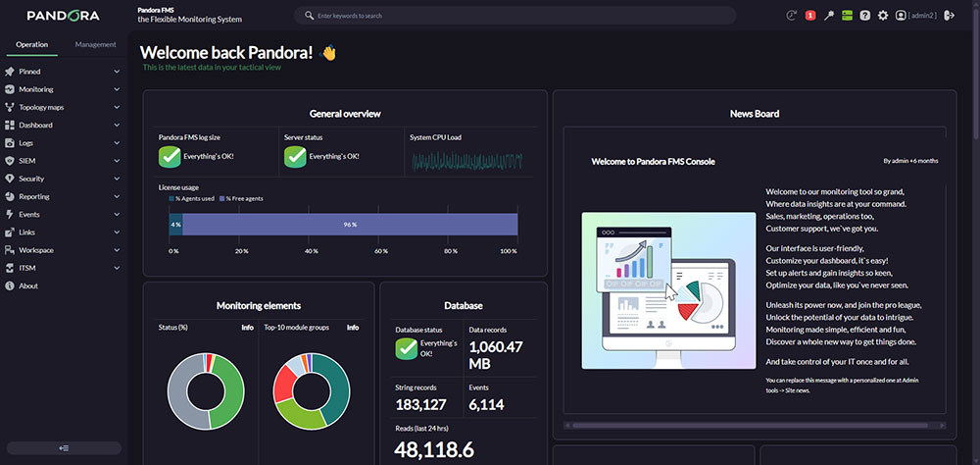
Task: Click the Server status green checkmark
Action: [x=295, y=156]
